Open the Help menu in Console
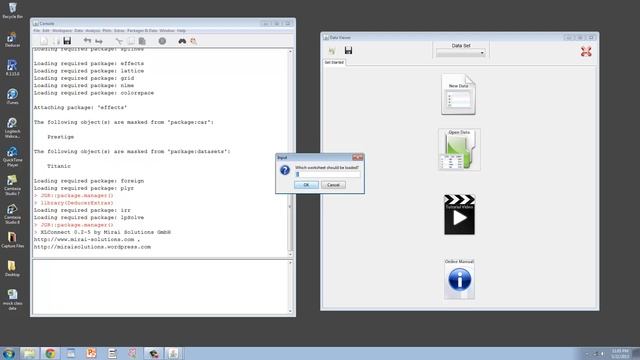The width and height of the screenshot is (640, 360). point(181,31)
